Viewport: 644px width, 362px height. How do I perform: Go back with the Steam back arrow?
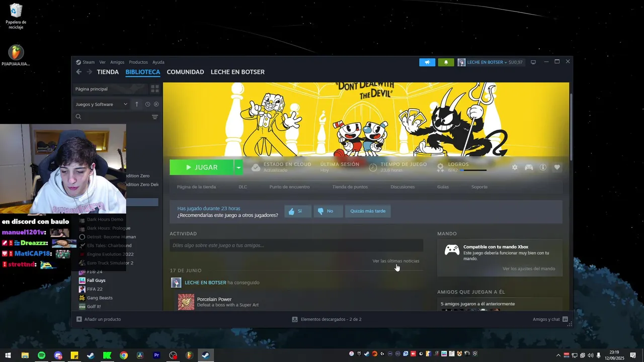(78, 72)
